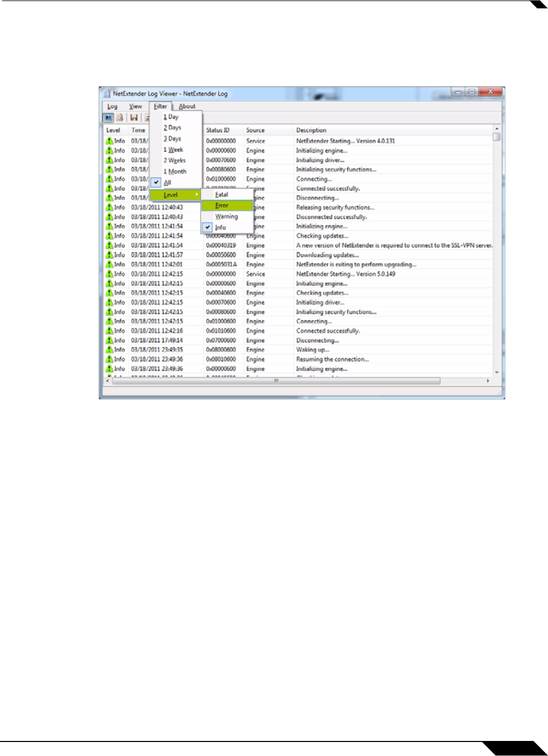Minimize the NetExtender Log Viewer window
This screenshot has width=548, height=756.
(x=458, y=92)
